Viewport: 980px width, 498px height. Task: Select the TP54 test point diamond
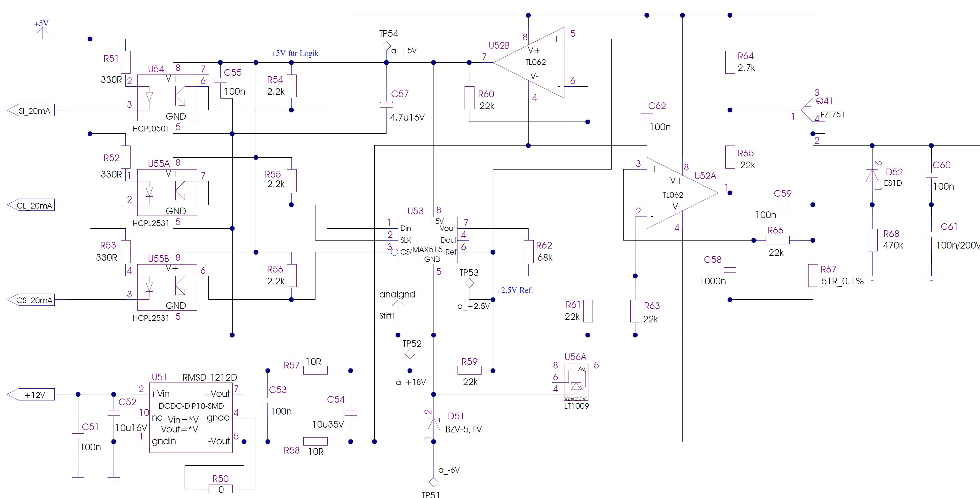click(386, 46)
